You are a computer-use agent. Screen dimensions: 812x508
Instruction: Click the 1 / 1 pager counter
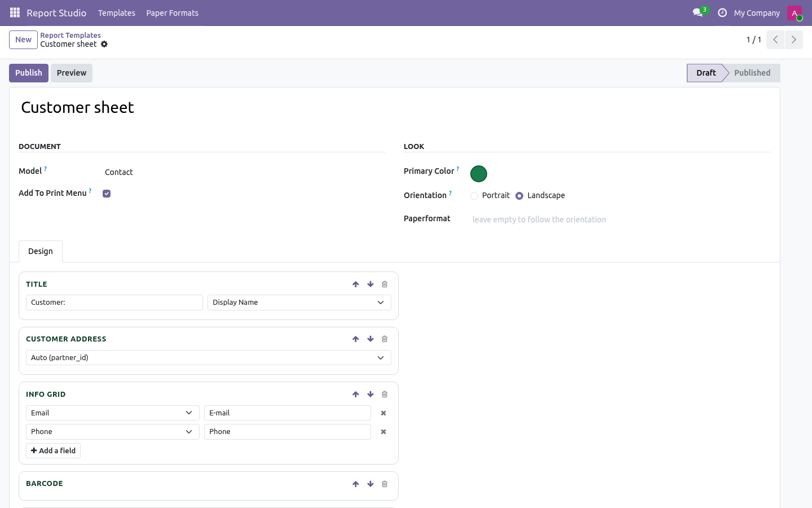(754, 40)
